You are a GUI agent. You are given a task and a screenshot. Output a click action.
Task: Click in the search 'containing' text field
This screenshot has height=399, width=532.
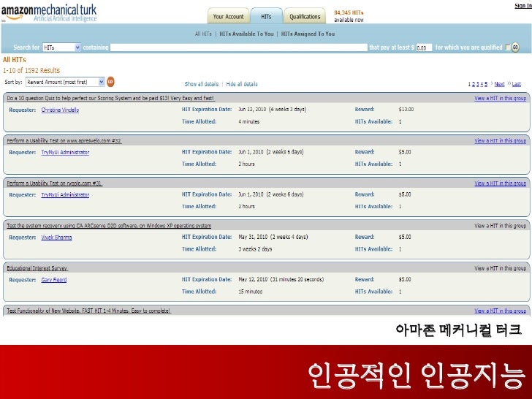[x=239, y=47]
